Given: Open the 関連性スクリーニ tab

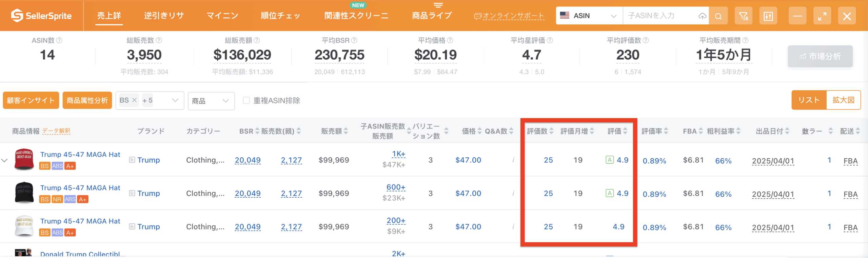Looking at the screenshot, I should [356, 16].
